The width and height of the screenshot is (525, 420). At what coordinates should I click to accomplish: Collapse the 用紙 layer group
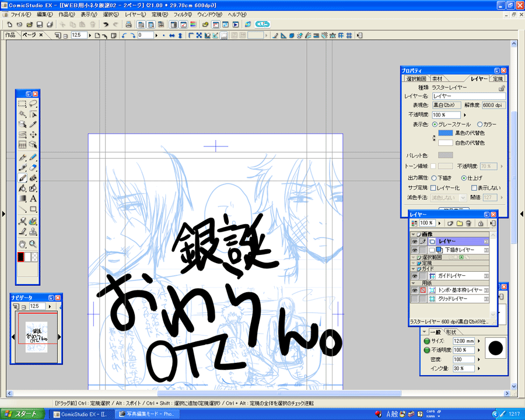point(413,283)
